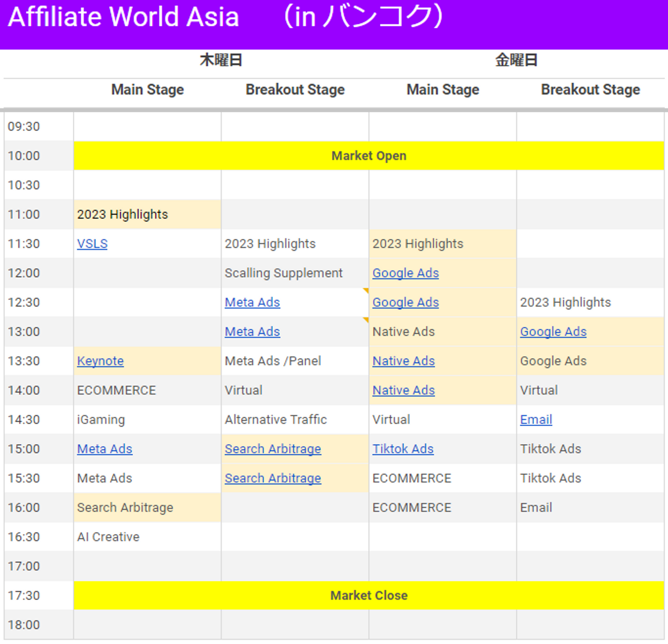Click the Scalling Supplement session cell
668x644 pixels.
point(283,273)
